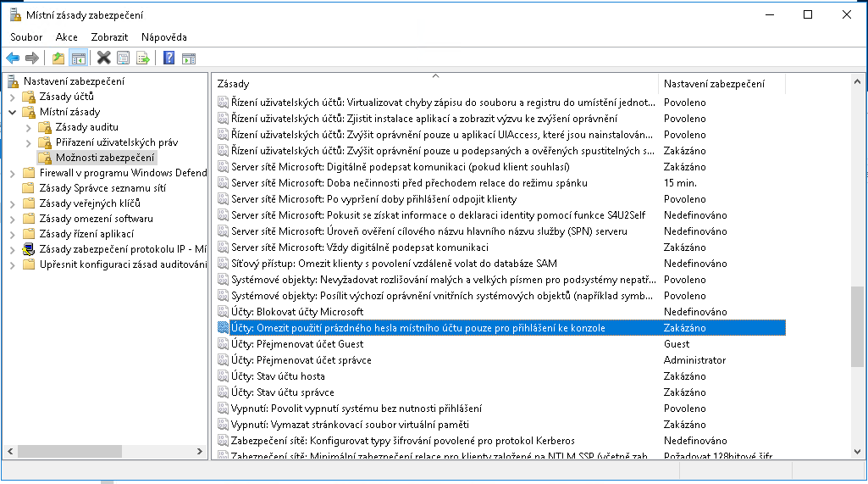Expand the Zásady účtů tree node

[x=13, y=97]
